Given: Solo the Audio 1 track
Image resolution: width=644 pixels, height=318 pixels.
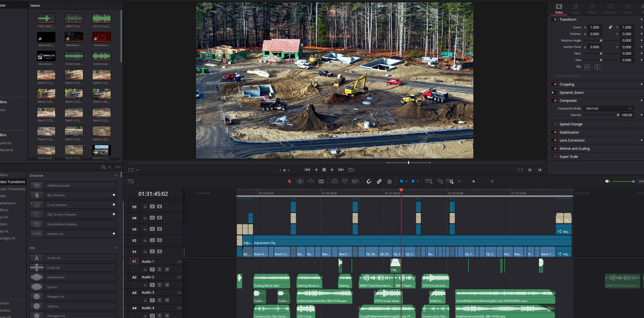Looking at the screenshot, I should click(x=159, y=270).
